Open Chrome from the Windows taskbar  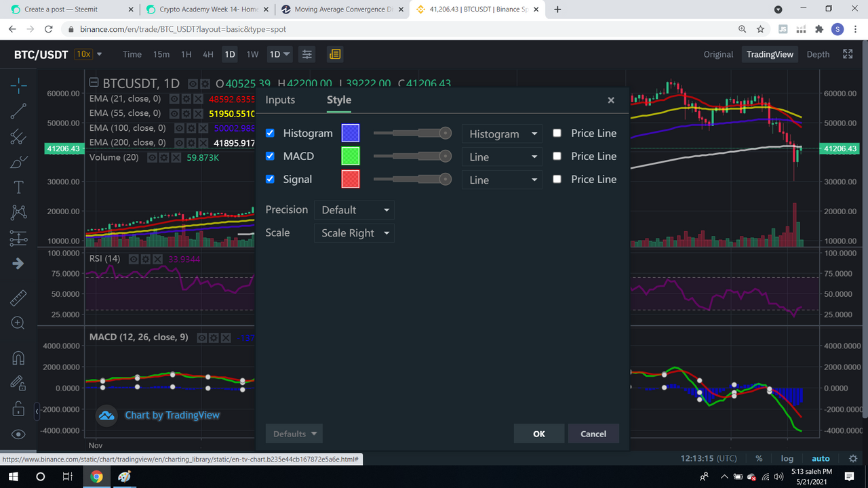click(96, 476)
